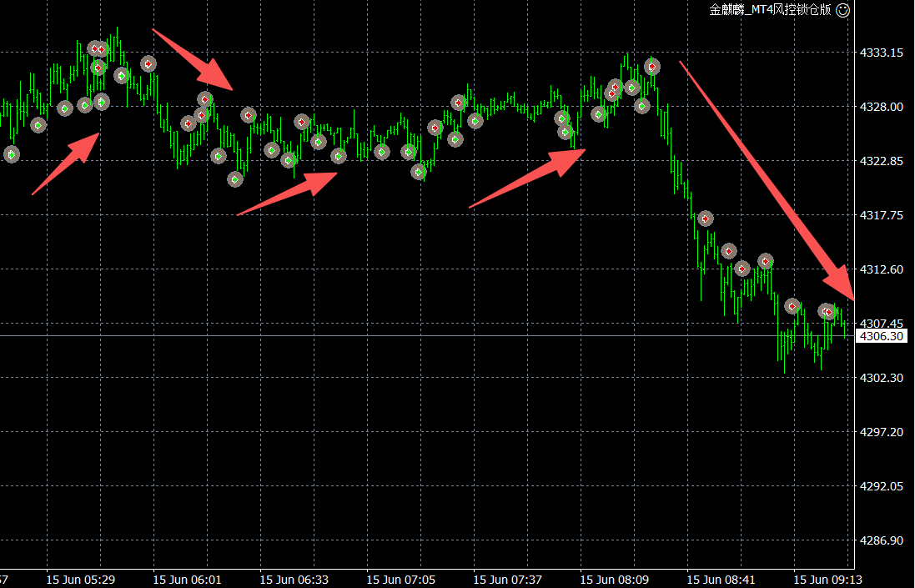915x588 pixels.
Task: Click the 4292.05 price axis label
Action: 881,486
